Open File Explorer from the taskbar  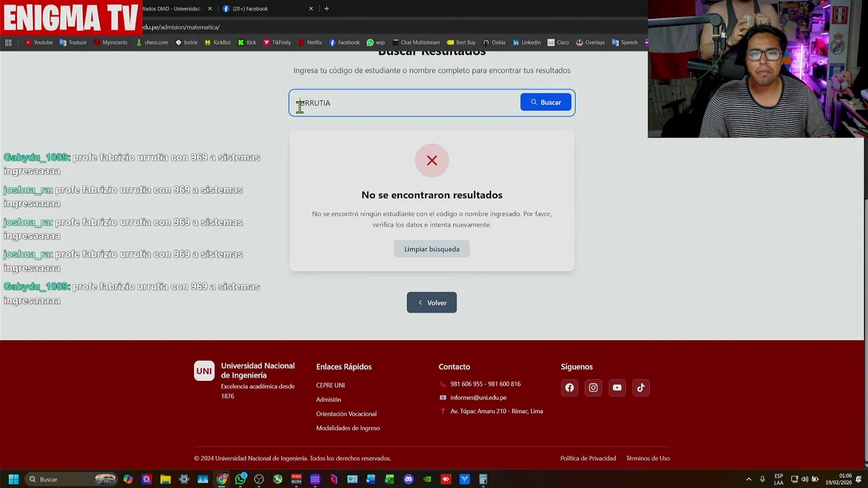[165, 479]
